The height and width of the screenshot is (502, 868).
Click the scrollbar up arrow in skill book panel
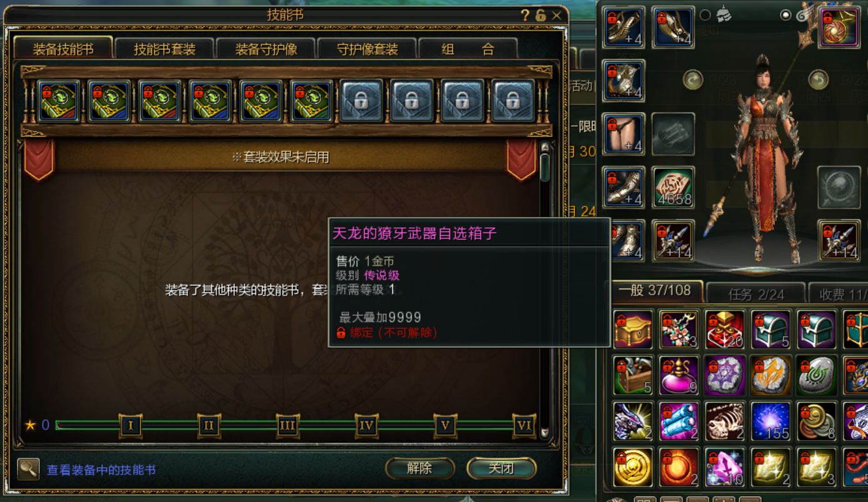544,147
